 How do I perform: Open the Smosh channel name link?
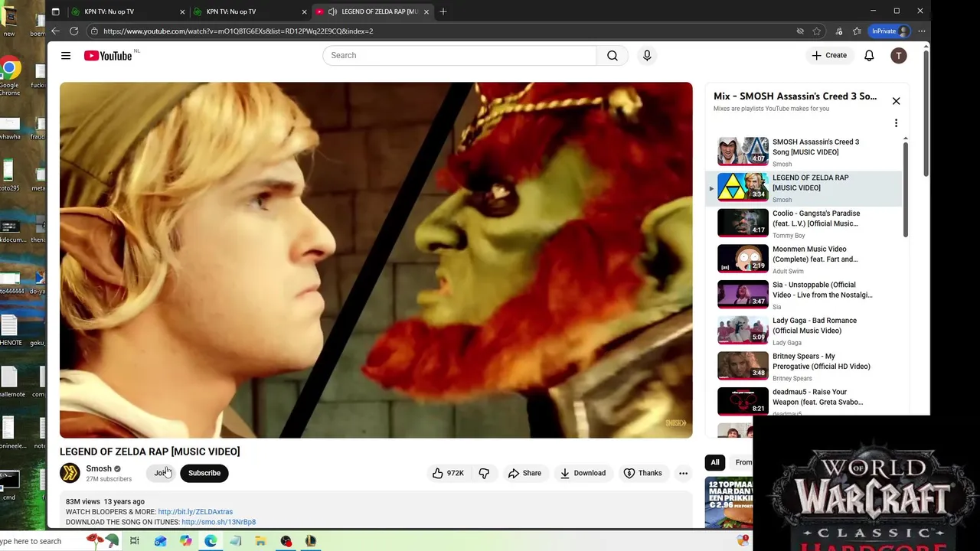[99, 468]
